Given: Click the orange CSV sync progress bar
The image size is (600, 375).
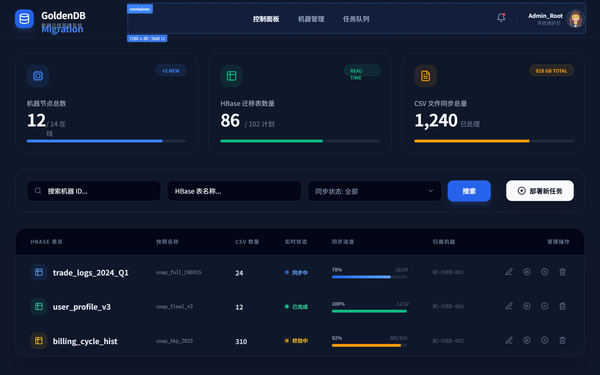Looking at the screenshot, I should coord(494,141).
